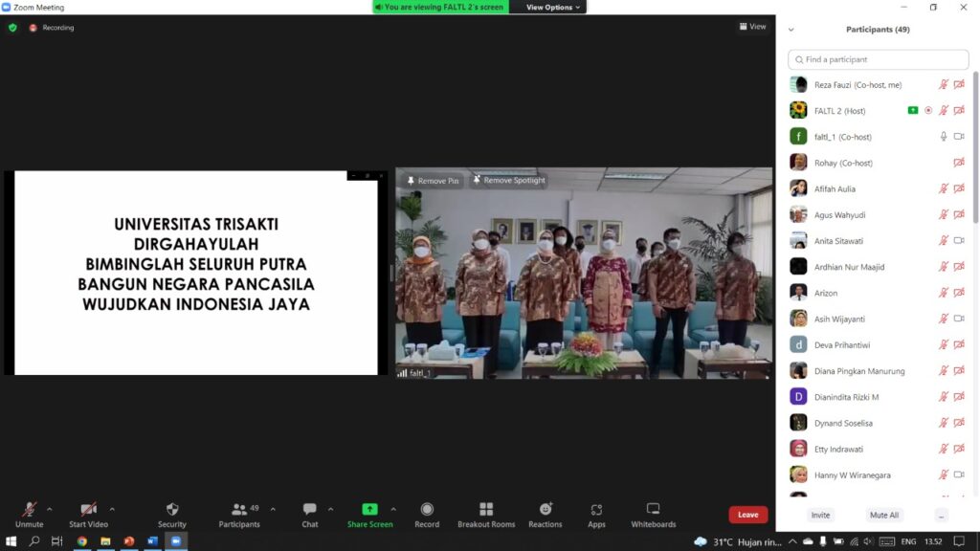Click Rohay's video-off icon

(x=959, y=163)
